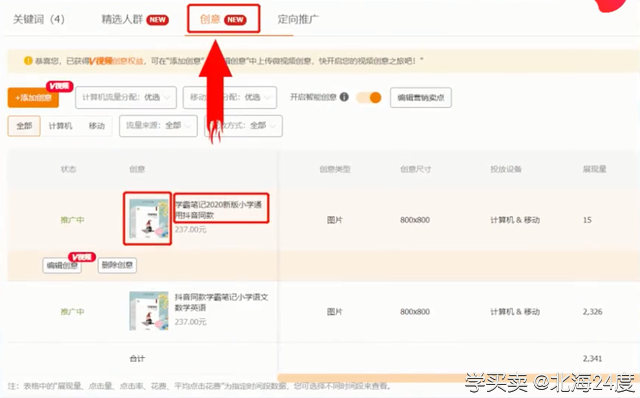Click the 编辑创意 button
Viewport: 640px width, 398px height.
click(62, 265)
